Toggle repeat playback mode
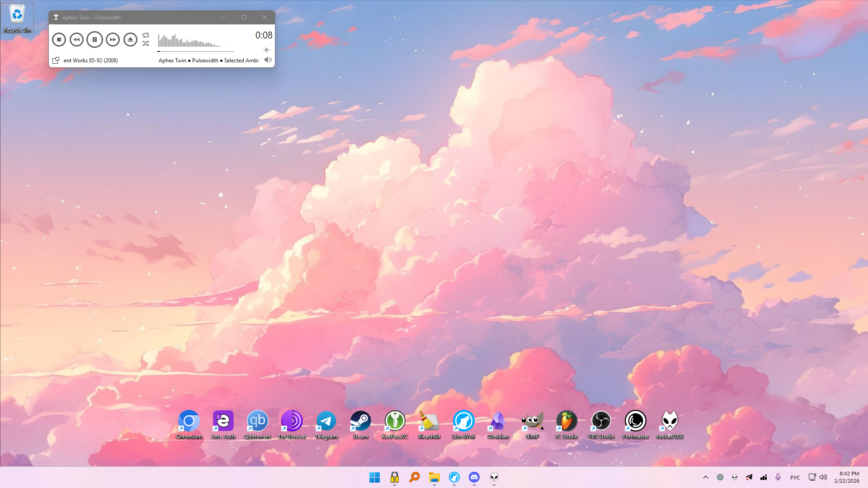Image resolution: width=868 pixels, height=488 pixels. 146,35
